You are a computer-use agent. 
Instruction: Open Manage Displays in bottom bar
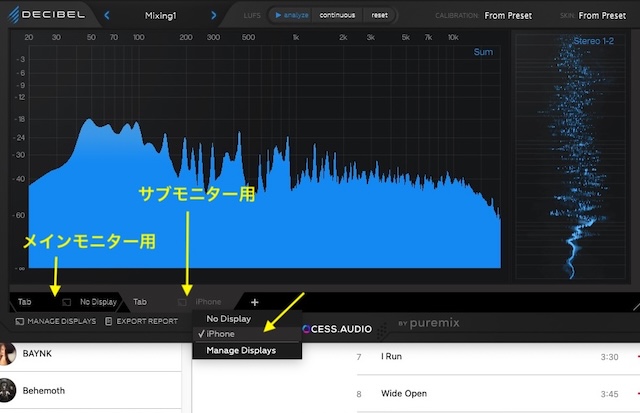(x=56, y=321)
